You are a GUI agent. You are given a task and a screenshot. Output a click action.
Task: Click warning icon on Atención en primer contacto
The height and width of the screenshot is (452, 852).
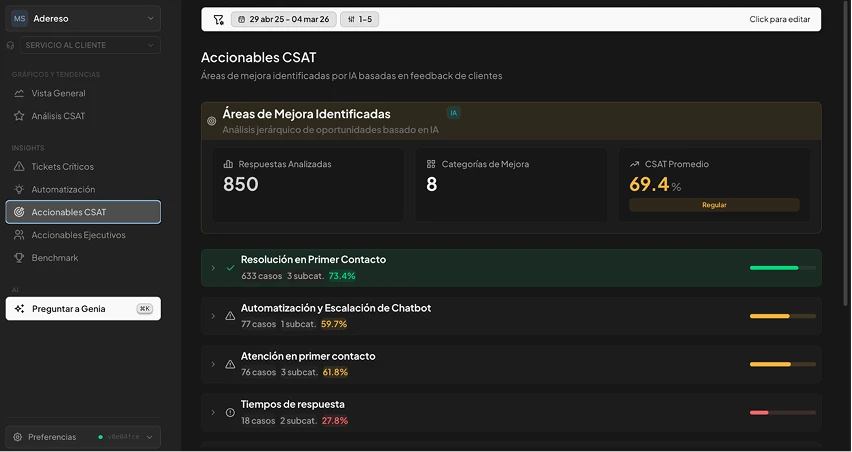230,365
